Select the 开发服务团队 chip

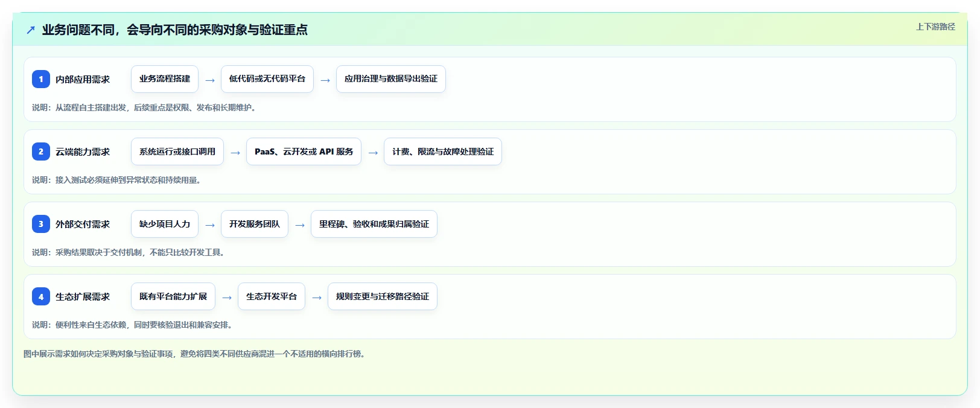[x=255, y=224]
